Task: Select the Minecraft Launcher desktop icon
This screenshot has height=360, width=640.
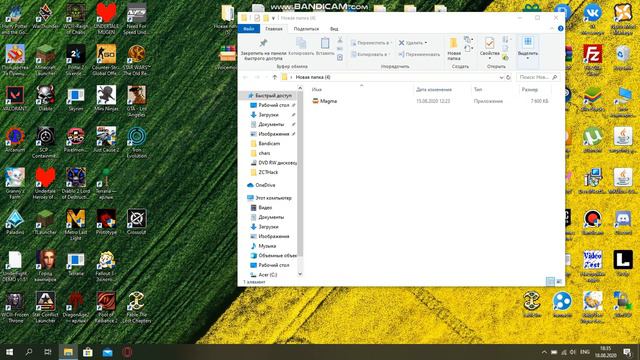Action: pyautogui.click(x=45, y=59)
